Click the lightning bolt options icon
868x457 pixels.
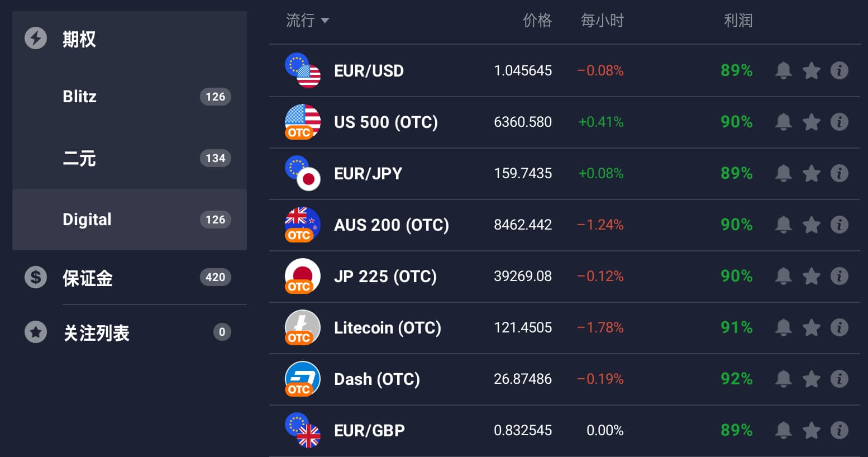[x=36, y=38]
